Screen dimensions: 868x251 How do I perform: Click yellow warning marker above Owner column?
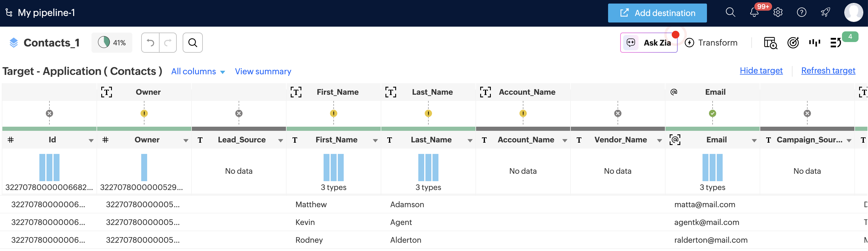tap(144, 114)
